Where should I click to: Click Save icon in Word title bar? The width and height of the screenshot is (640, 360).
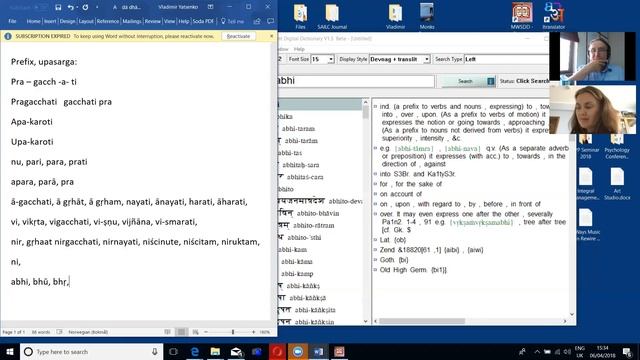[x=58, y=7]
